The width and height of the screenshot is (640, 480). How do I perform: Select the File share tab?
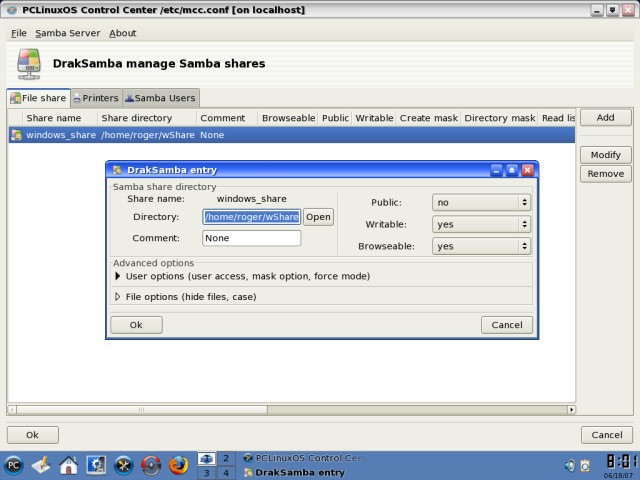click(x=39, y=98)
